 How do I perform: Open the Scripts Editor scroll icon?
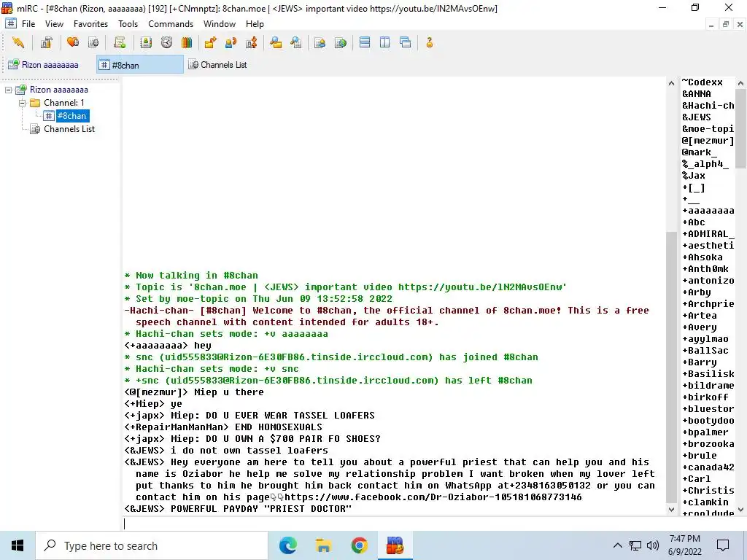(120, 43)
